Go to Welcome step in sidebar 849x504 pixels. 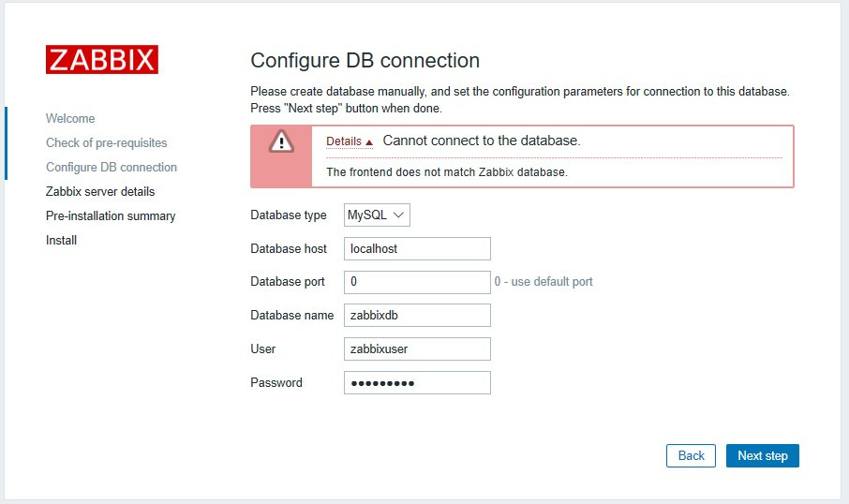point(70,119)
